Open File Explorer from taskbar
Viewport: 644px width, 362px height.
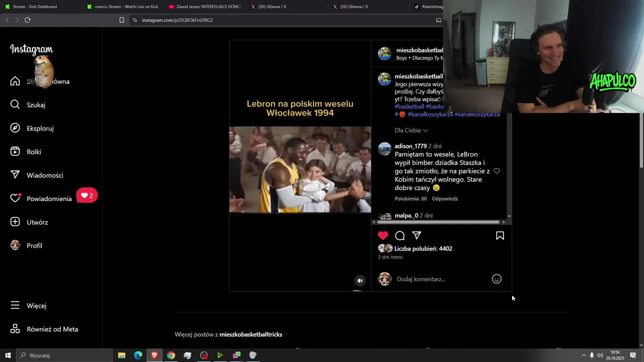pos(121,355)
